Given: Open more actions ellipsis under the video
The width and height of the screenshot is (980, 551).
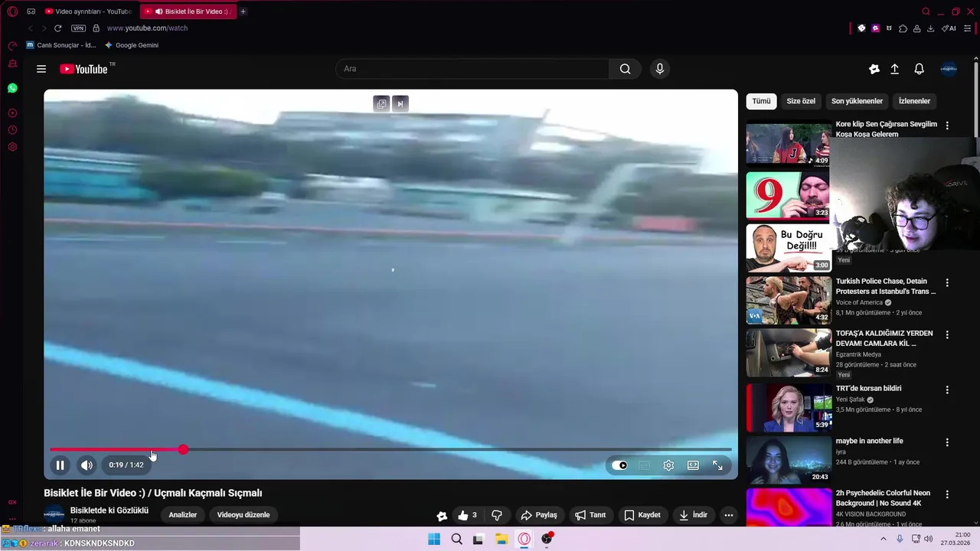Looking at the screenshot, I should [729, 515].
